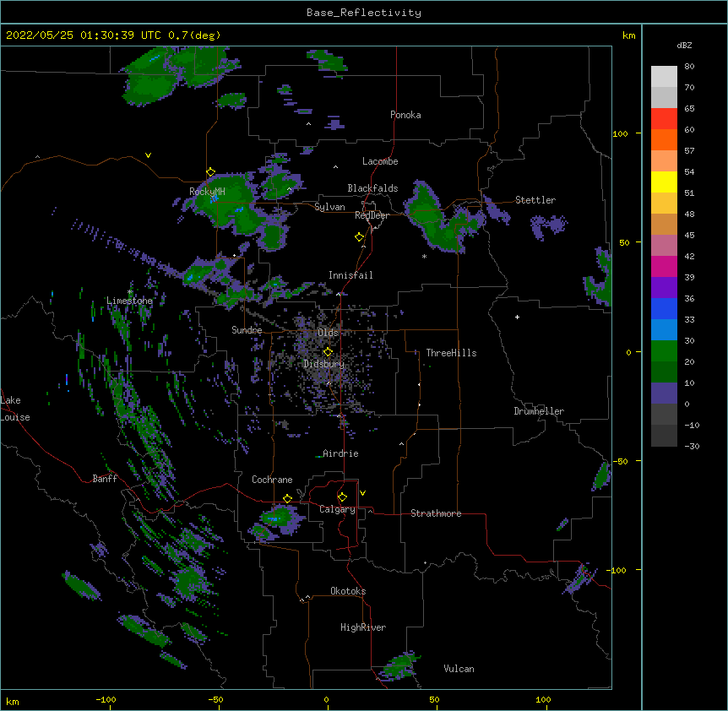Click the yellow V marker east of Calgary

(362, 493)
